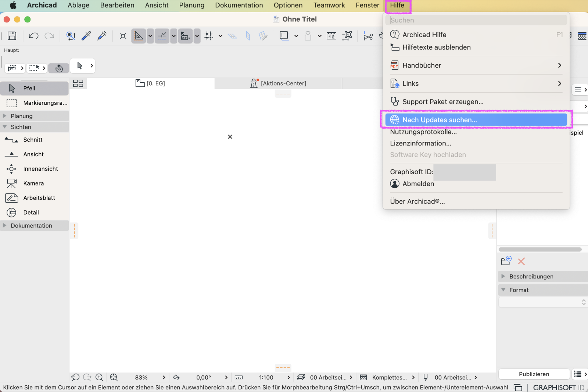The image size is (588, 392).
Task: Select the Detail tool
Action: coord(35,212)
